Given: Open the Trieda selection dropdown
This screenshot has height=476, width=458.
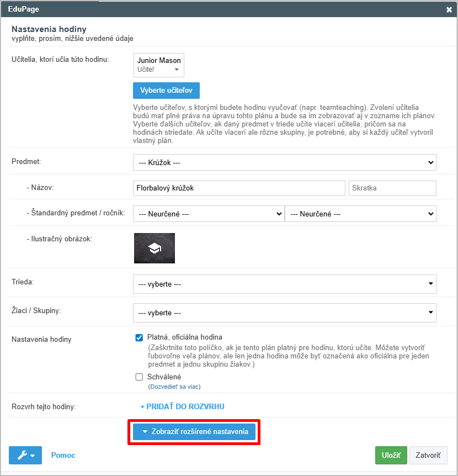Looking at the screenshot, I should point(284,284).
